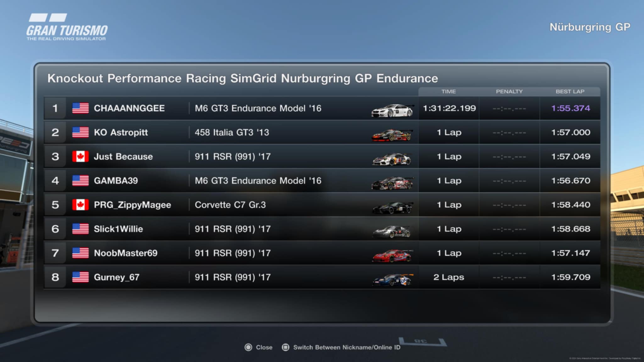Click the purple best lap 1:55.374
644x362 pixels.
(571, 108)
